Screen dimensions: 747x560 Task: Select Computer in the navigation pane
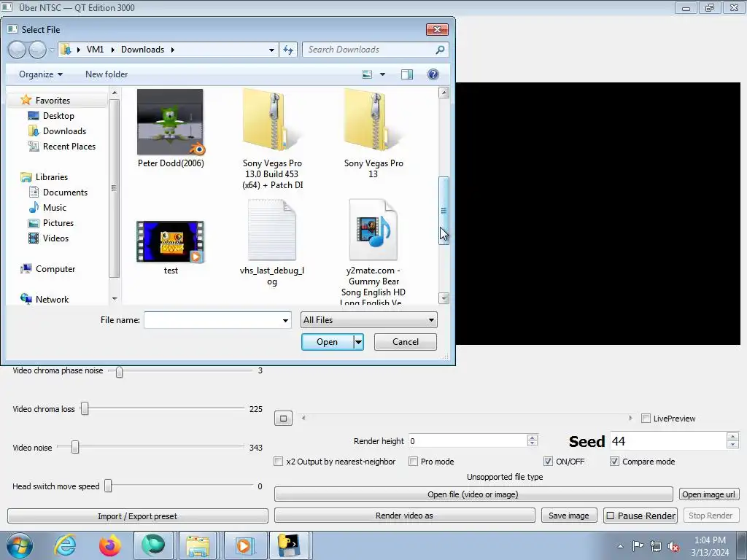click(x=55, y=269)
